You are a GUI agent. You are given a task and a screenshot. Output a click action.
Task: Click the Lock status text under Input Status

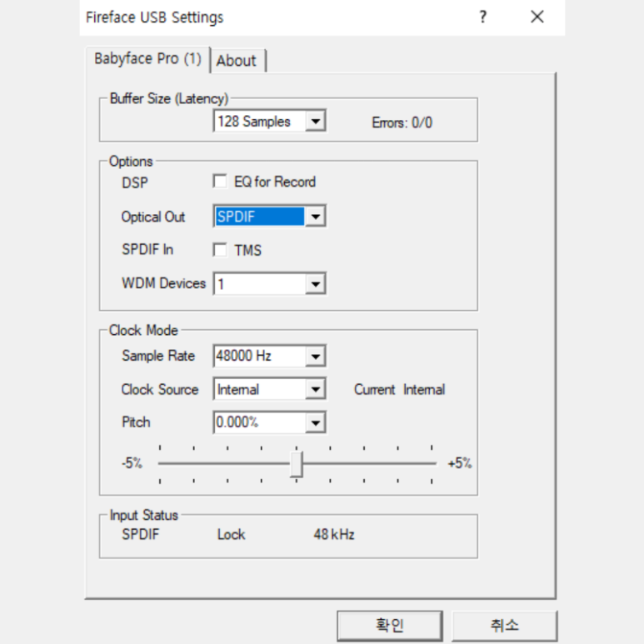tap(232, 534)
